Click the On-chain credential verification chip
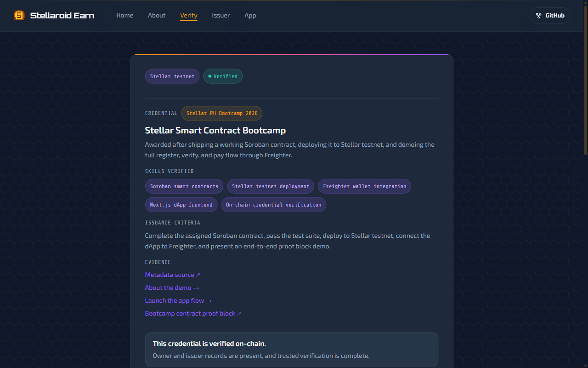 point(273,205)
